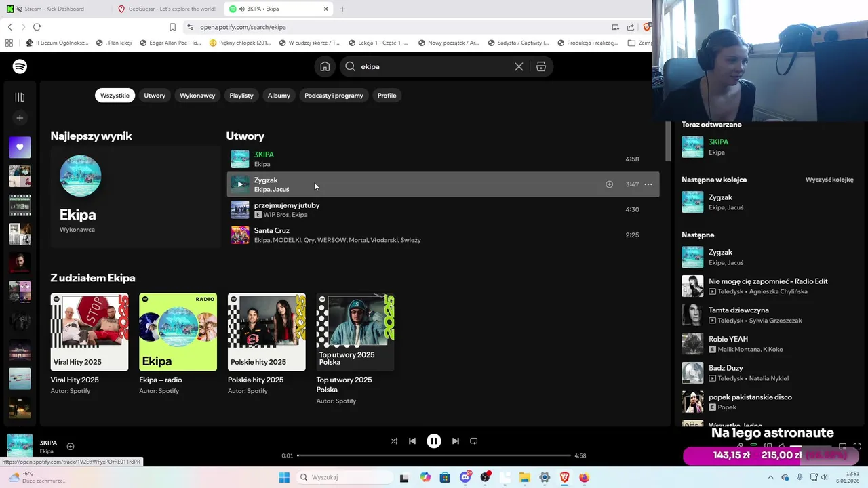Viewport: 868px width, 488px height.
Task: Seek along the song progress bar
Action: tap(434, 455)
